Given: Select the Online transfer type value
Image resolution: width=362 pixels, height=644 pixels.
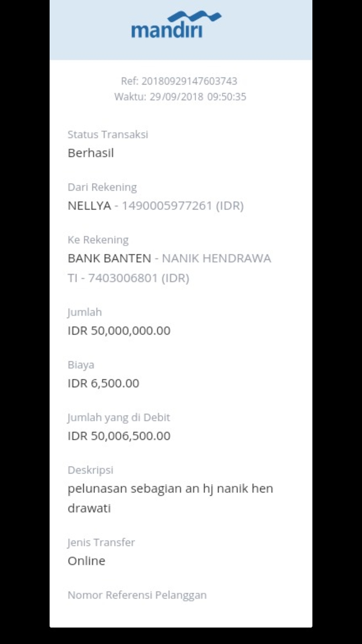Looking at the screenshot, I should click(x=86, y=561).
